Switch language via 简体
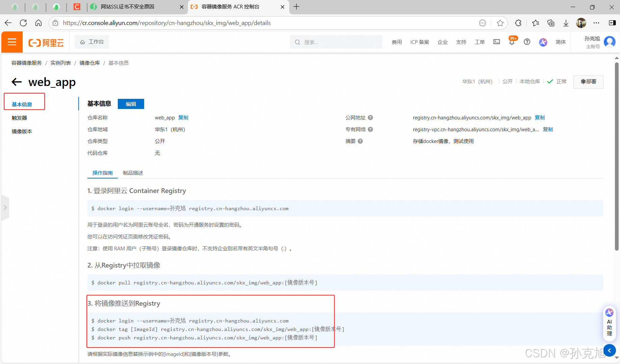 pos(561,42)
